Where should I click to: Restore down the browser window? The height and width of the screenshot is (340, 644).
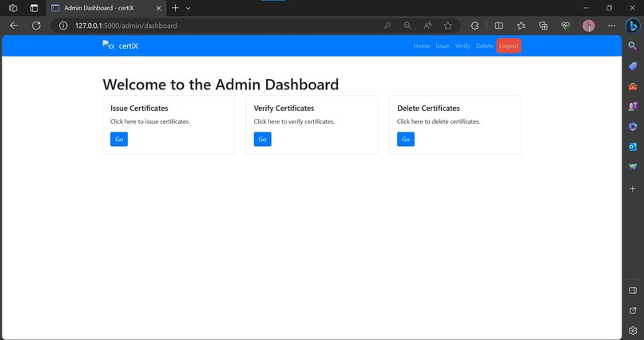tap(609, 8)
